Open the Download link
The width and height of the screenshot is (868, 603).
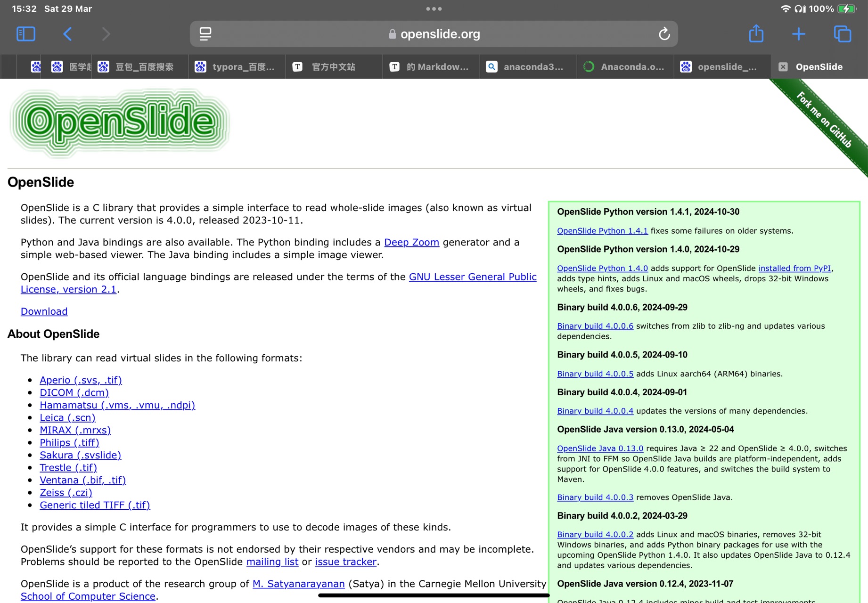44,311
